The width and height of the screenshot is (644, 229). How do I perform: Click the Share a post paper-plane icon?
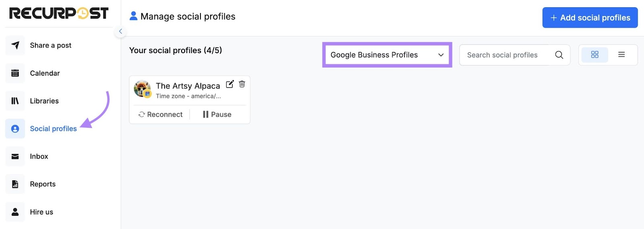15,45
